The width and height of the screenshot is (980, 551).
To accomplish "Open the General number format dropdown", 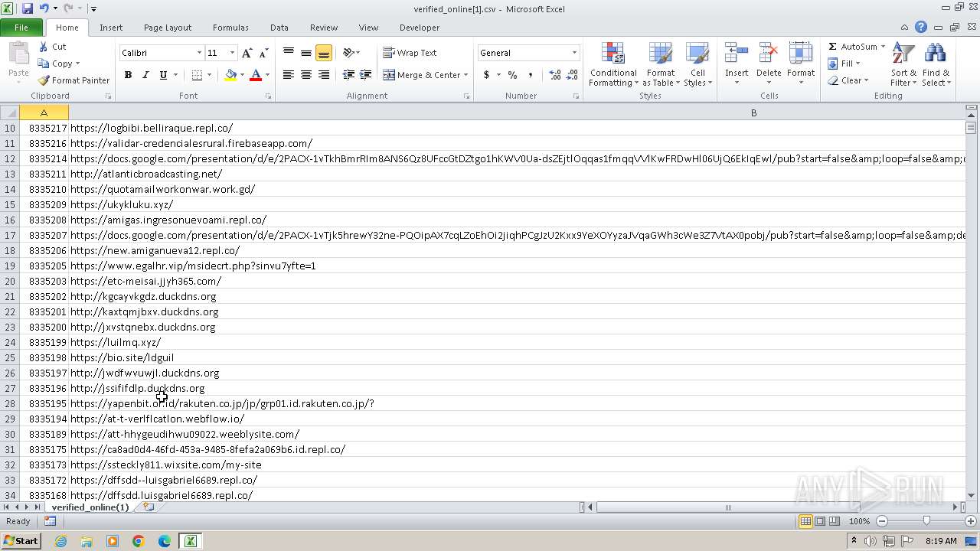I will (x=574, y=53).
